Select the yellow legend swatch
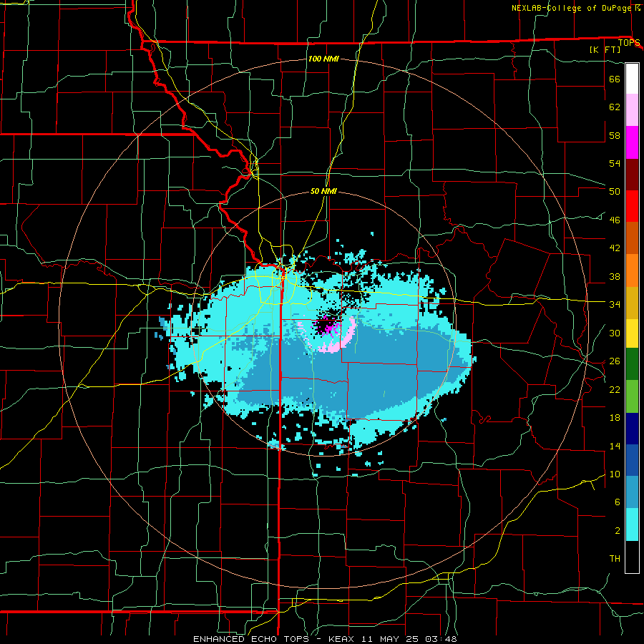Image resolution: width=644 pixels, height=644 pixels. (x=632, y=333)
